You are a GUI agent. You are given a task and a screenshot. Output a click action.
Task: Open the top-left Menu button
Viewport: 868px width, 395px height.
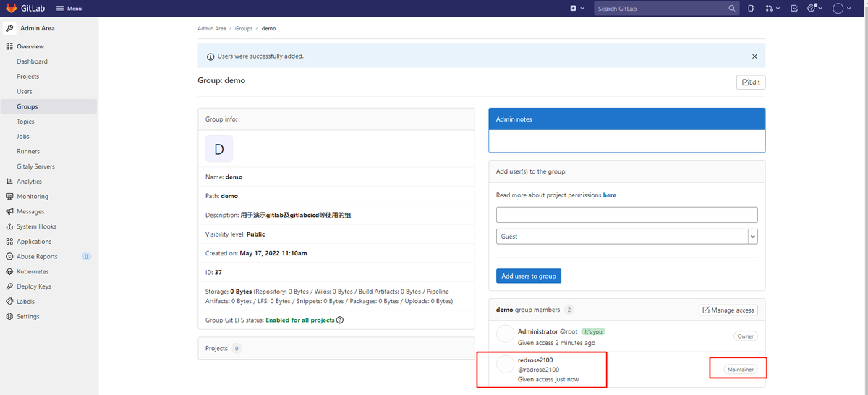tap(69, 9)
